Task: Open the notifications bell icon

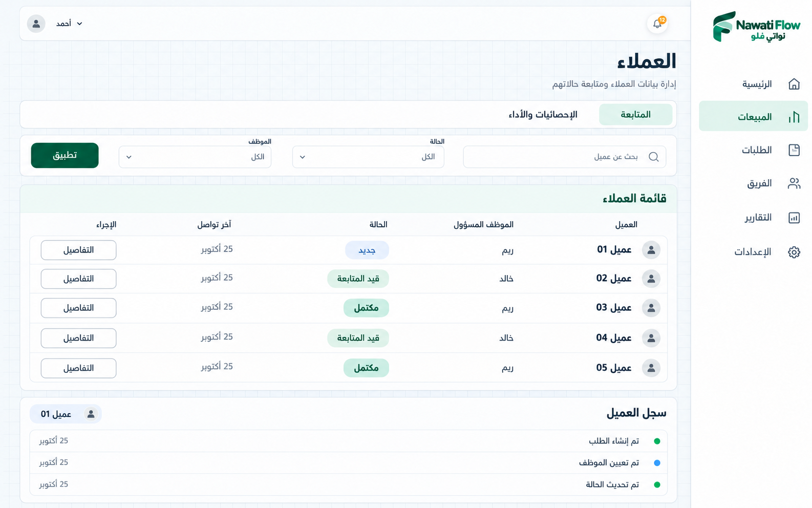Action: pos(657,24)
